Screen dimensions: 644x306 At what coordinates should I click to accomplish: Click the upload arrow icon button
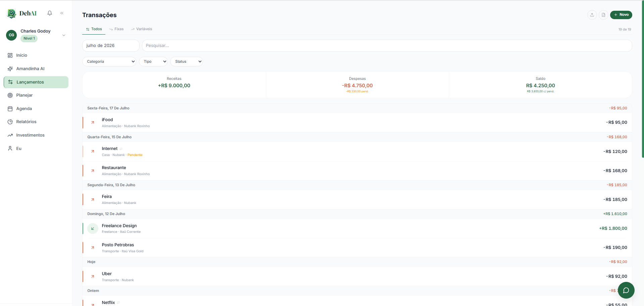pyautogui.click(x=592, y=15)
